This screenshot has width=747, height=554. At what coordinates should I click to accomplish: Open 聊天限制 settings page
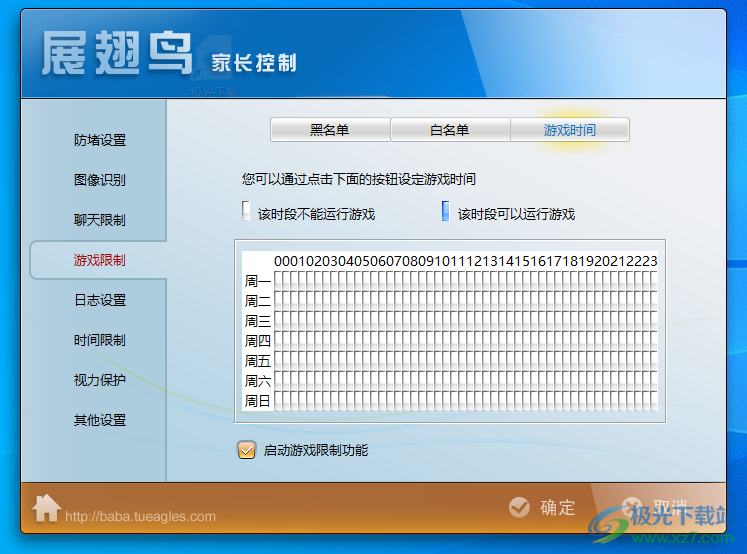pyautogui.click(x=100, y=220)
